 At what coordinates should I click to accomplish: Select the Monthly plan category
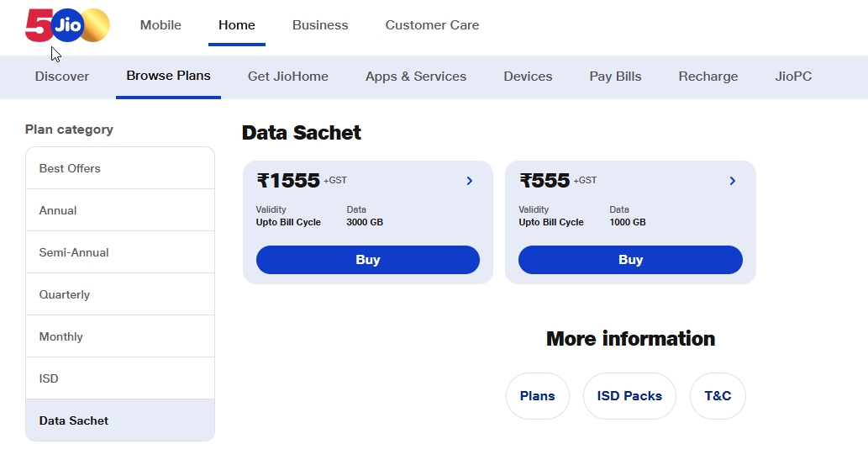[x=120, y=336]
